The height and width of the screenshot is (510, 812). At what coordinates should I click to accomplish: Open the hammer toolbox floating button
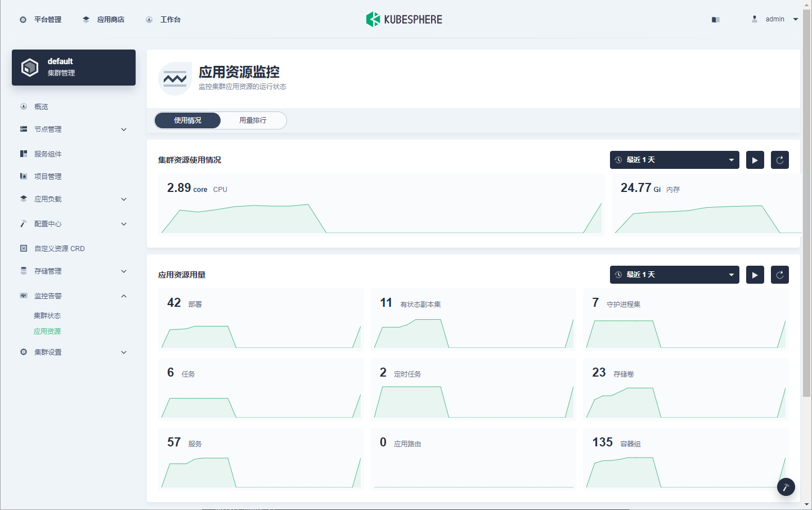pos(786,487)
